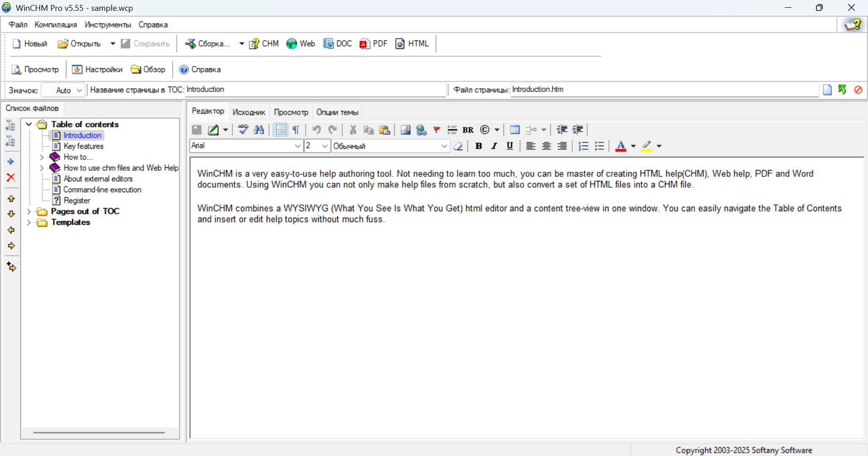
Task: Insert a hyperlink with the globe-chain icon
Action: pos(421,130)
